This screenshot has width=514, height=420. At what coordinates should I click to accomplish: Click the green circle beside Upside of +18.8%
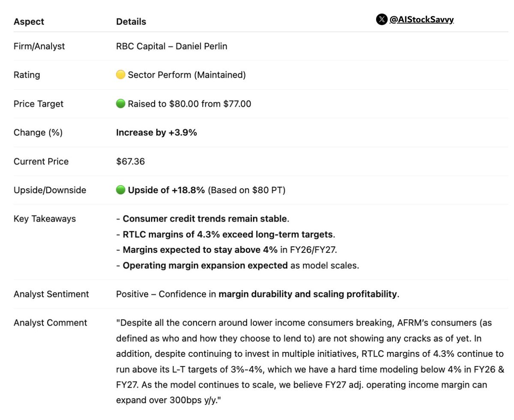pos(121,190)
